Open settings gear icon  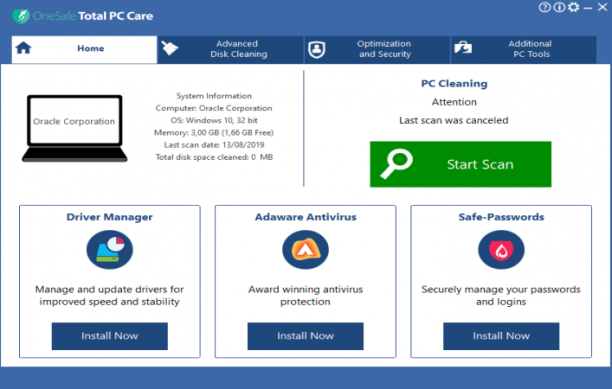pyautogui.click(x=574, y=7)
